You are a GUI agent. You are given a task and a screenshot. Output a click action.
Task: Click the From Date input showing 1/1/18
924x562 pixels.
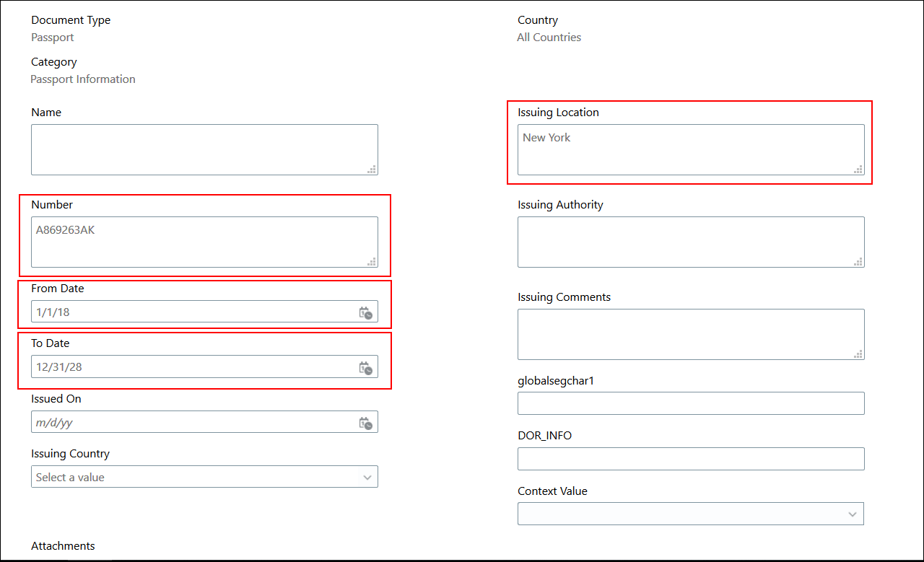pyautogui.click(x=188, y=312)
